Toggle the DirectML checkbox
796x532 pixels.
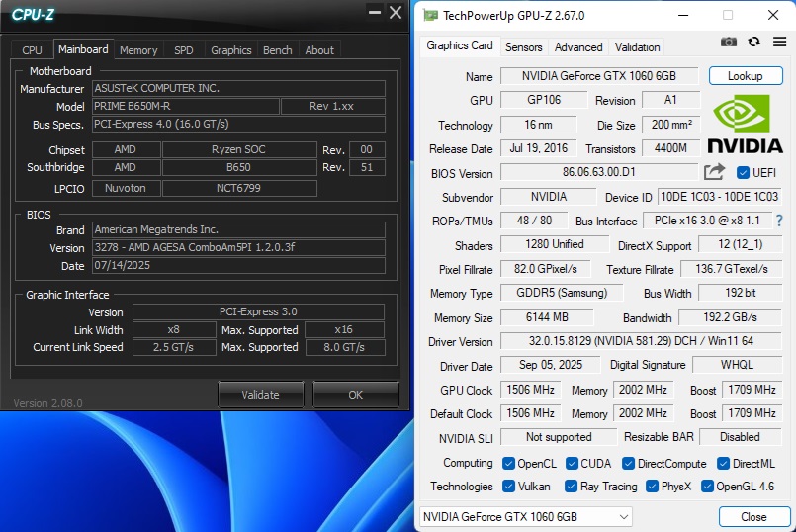click(724, 463)
